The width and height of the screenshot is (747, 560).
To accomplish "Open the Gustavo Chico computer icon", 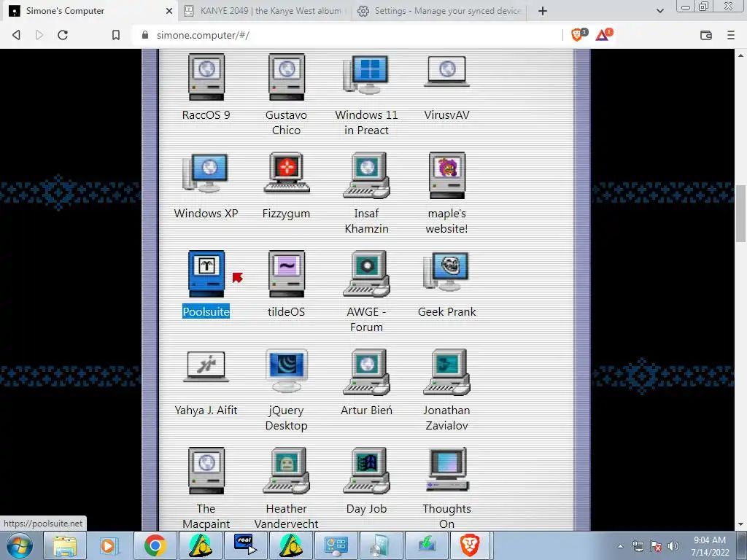I will point(286,77).
